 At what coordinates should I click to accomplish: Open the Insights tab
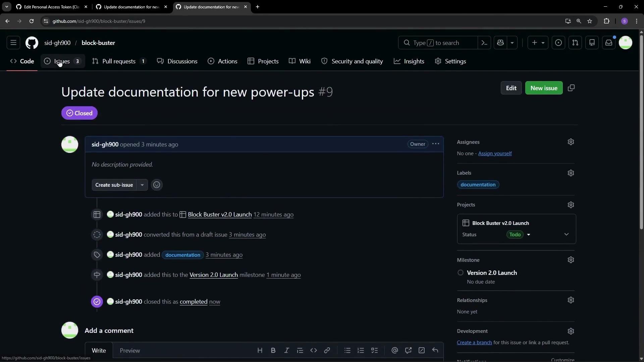(409, 61)
